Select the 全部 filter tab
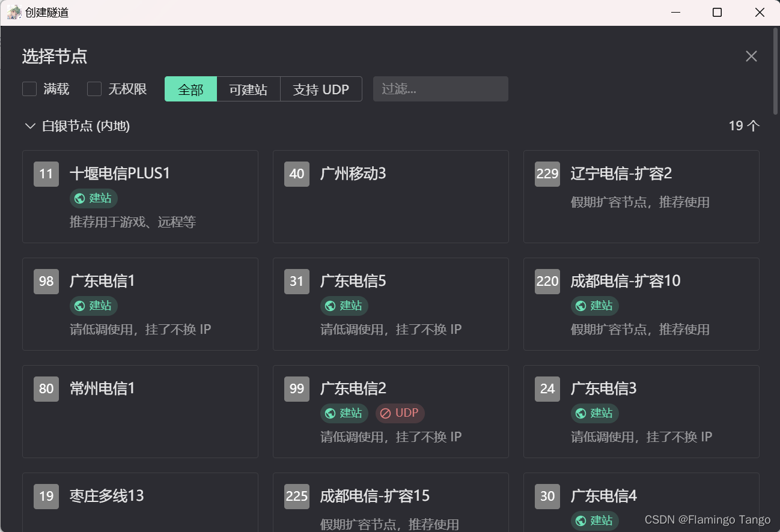780x532 pixels. 190,89
